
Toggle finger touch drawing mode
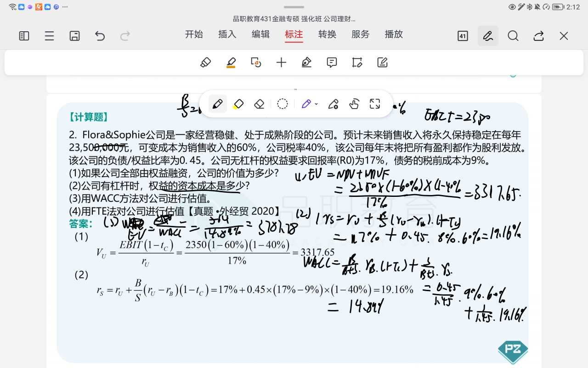(x=354, y=104)
